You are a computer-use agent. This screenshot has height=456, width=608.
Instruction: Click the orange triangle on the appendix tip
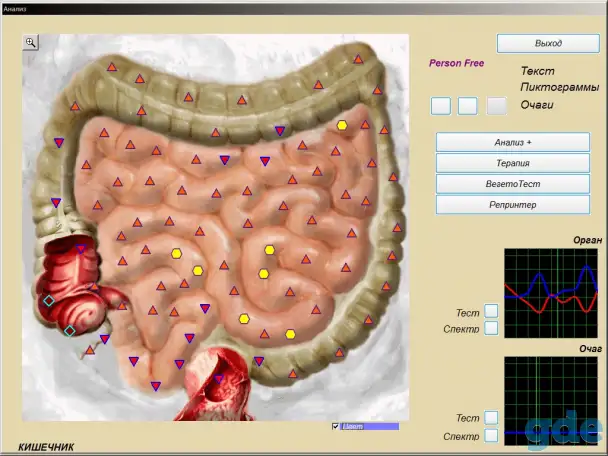click(90, 350)
